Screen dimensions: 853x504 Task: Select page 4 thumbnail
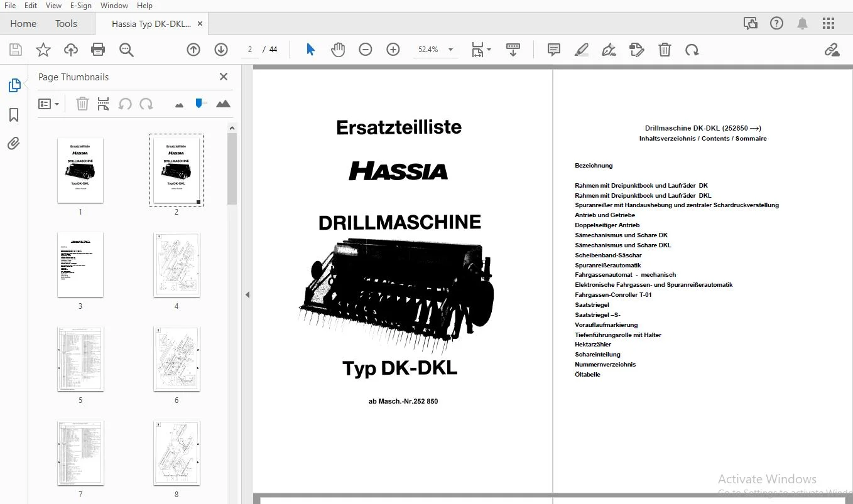click(x=177, y=264)
